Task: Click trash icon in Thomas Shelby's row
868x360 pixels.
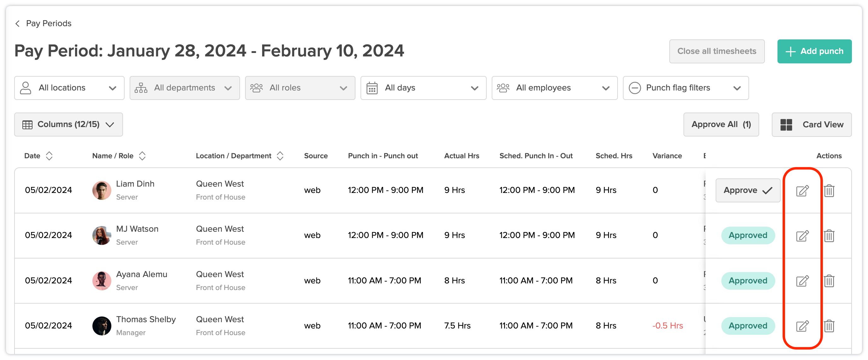Action: [829, 326]
